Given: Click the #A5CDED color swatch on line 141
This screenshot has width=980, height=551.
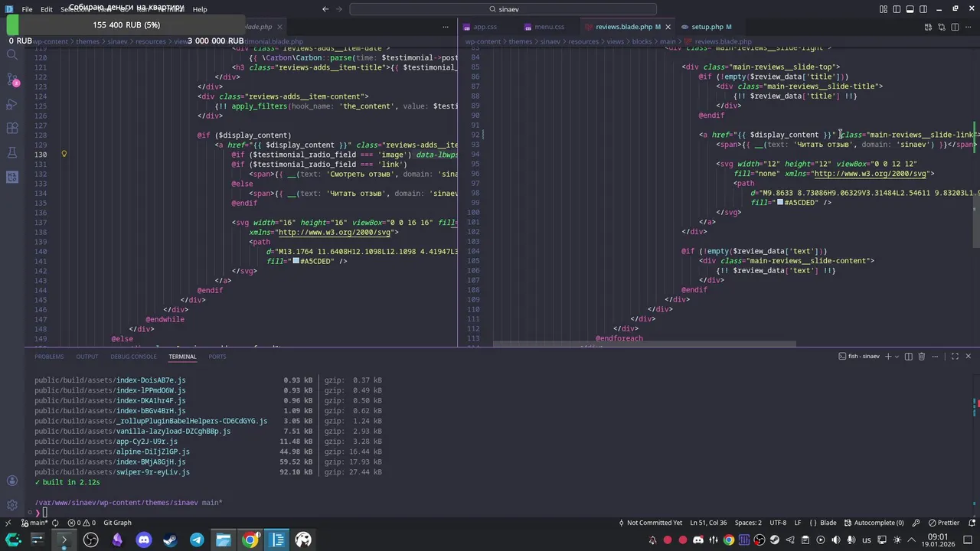Looking at the screenshot, I should tap(296, 262).
